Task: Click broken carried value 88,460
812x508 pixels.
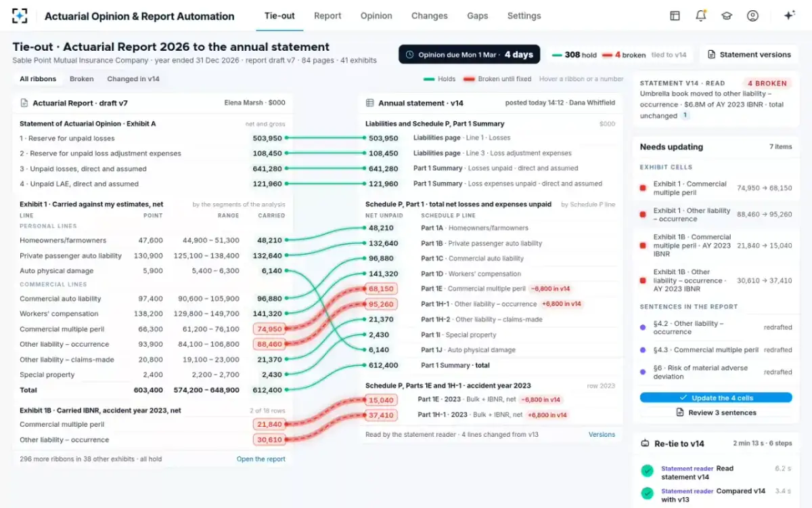Action: (x=269, y=344)
